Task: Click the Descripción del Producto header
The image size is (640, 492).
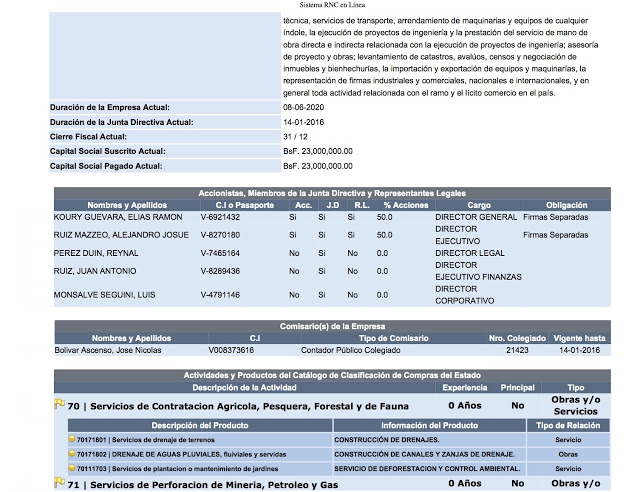Action: 200,425
